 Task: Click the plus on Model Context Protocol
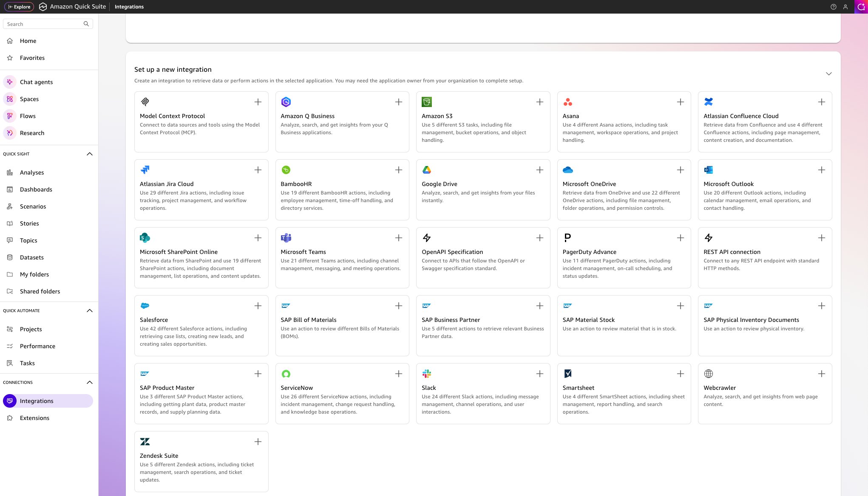click(258, 102)
